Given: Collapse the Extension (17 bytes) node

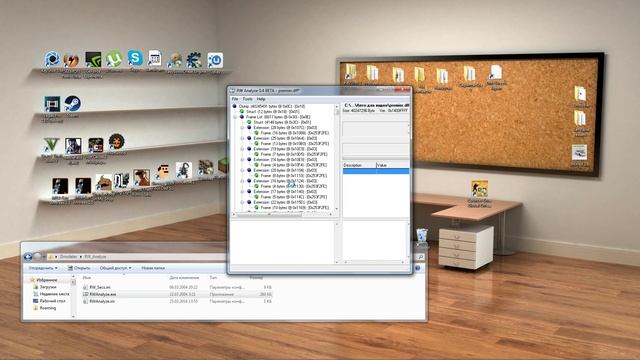Looking at the screenshot, I should click(x=242, y=191).
